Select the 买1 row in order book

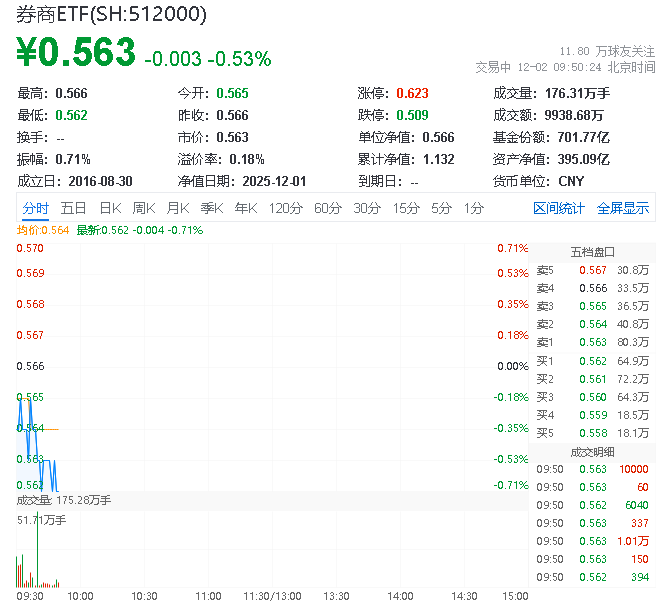[x=592, y=360]
